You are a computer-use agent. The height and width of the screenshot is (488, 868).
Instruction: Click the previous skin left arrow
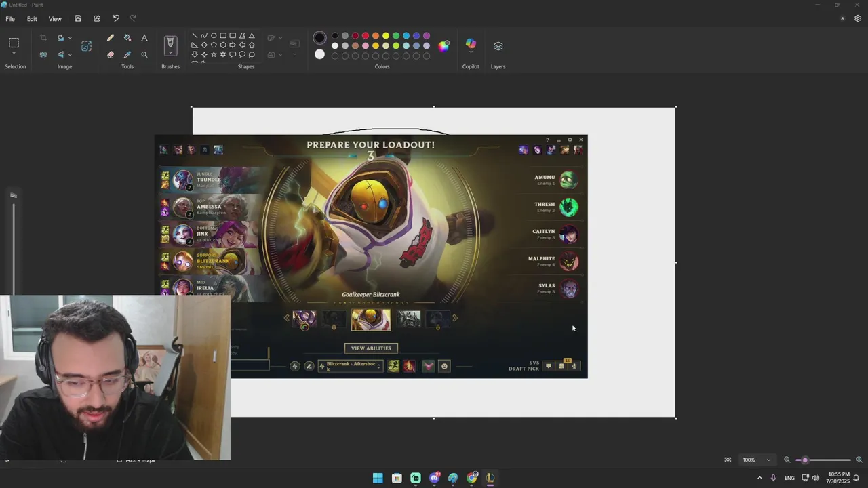tap(286, 318)
